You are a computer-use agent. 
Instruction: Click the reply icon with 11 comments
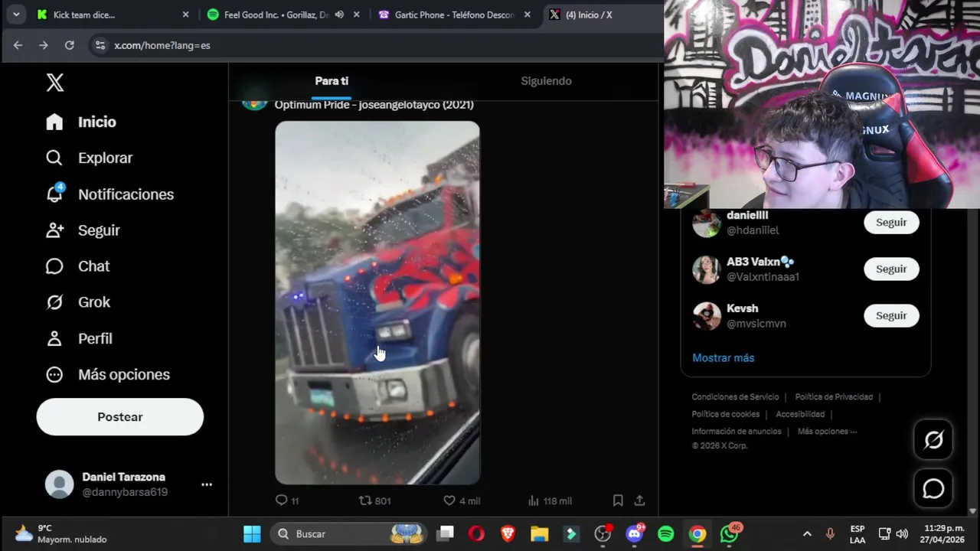coord(282,500)
